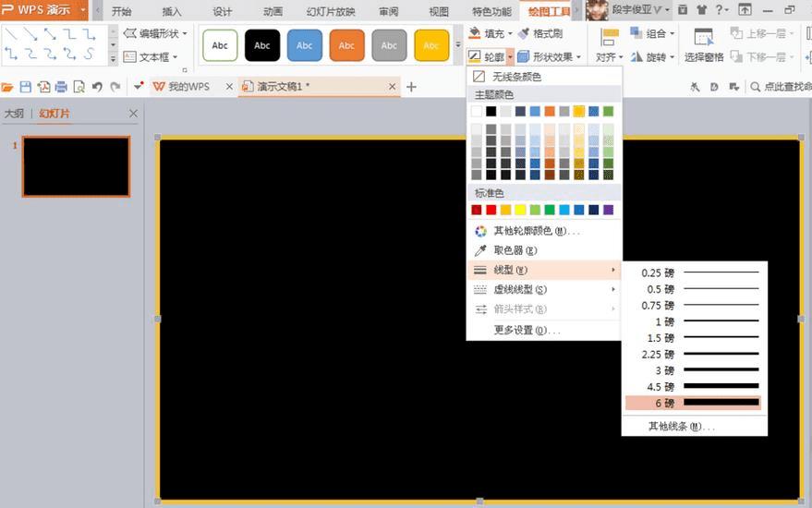
Task: Apply the orange Abc shape style
Action: pos(346,45)
